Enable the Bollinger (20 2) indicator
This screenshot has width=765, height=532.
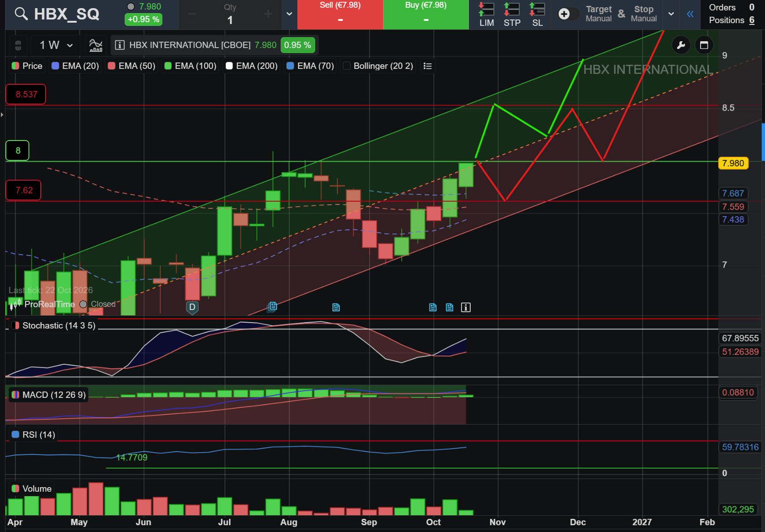point(378,66)
